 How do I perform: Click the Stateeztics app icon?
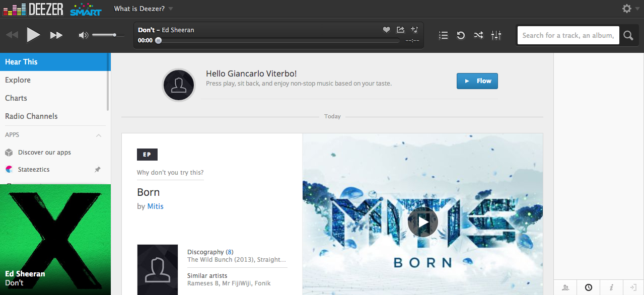[x=9, y=170]
